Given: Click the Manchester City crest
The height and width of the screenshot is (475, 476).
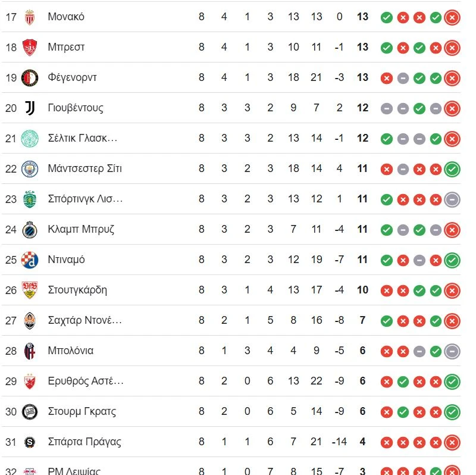Looking at the screenshot, I should click(29, 168).
